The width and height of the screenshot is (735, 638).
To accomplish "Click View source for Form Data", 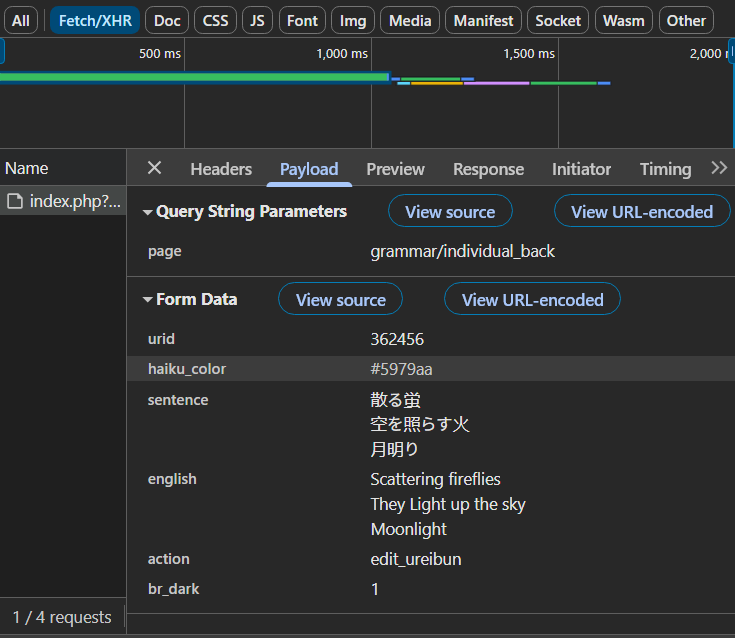I will pyautogui.click(x=340, y=300).
